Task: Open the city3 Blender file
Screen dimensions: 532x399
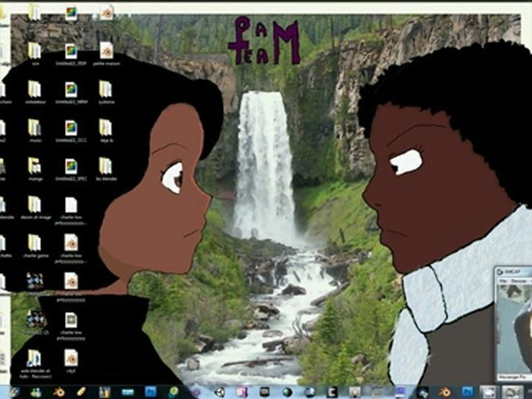Action: (x=71, y=361)
